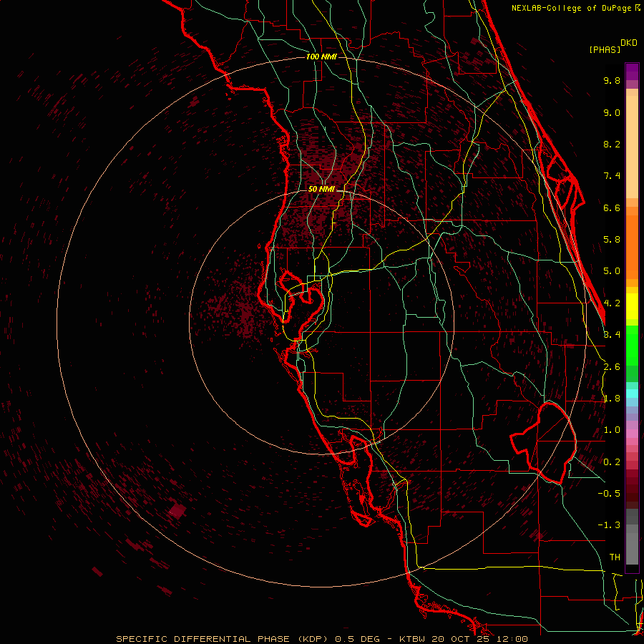Select the 9.0 scale value
This screenshot has width=644, height=644.
(612, 113)
